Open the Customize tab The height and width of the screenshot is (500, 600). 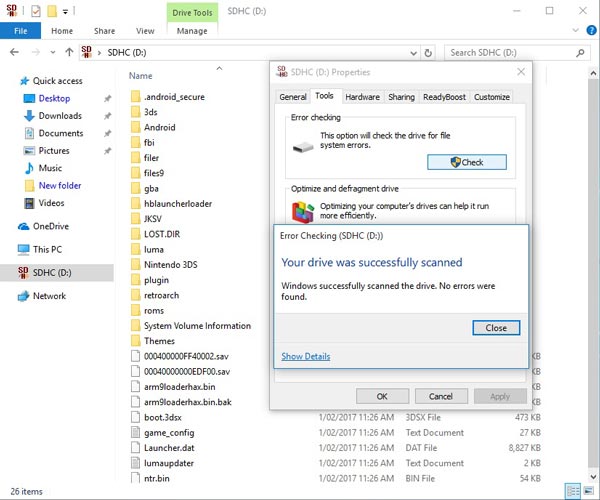[x=492, y=97]
